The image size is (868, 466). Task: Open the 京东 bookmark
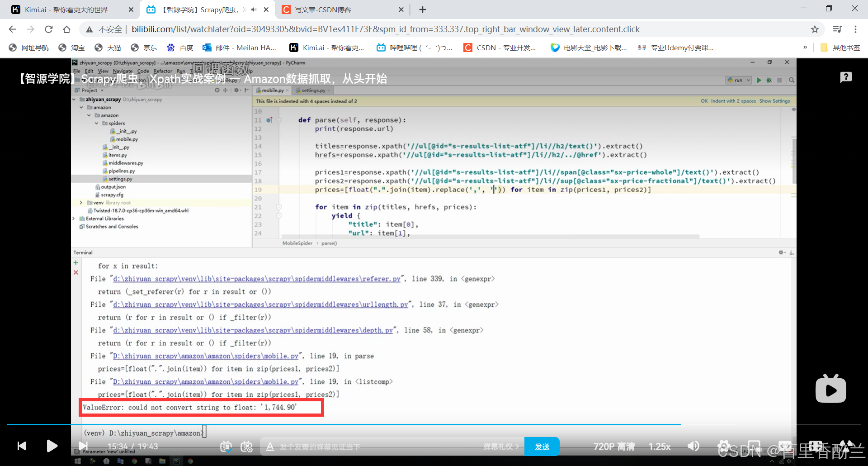coord(144,48)
